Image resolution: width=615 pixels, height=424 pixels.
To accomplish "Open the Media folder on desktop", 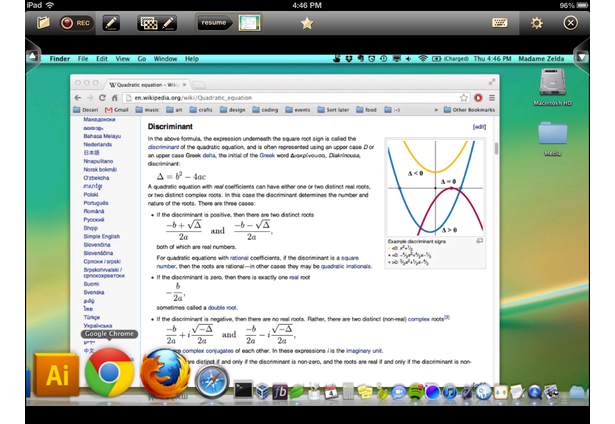I will coord(552,138).
